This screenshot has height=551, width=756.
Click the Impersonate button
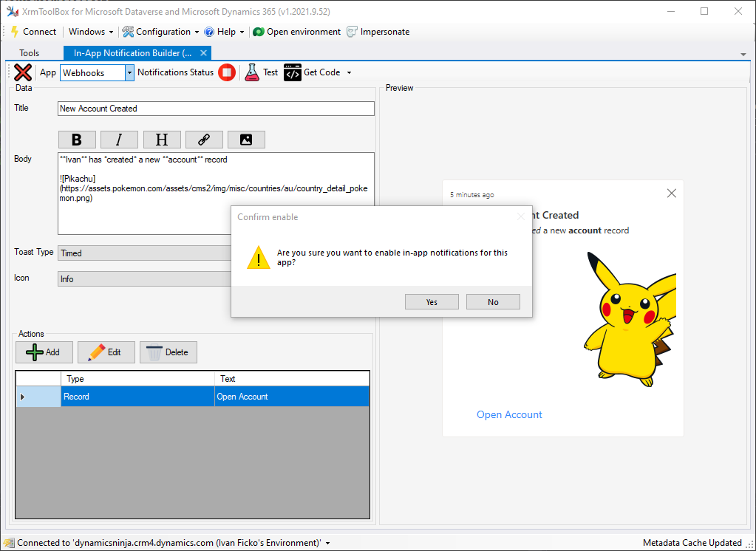[x=378, y=32]
